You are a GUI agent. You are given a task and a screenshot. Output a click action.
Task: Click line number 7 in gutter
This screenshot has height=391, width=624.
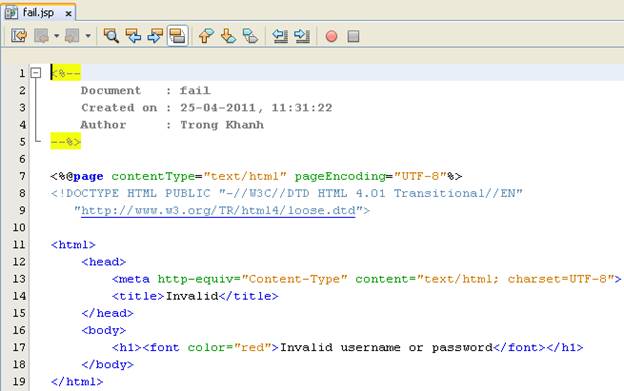click(22, 176)
